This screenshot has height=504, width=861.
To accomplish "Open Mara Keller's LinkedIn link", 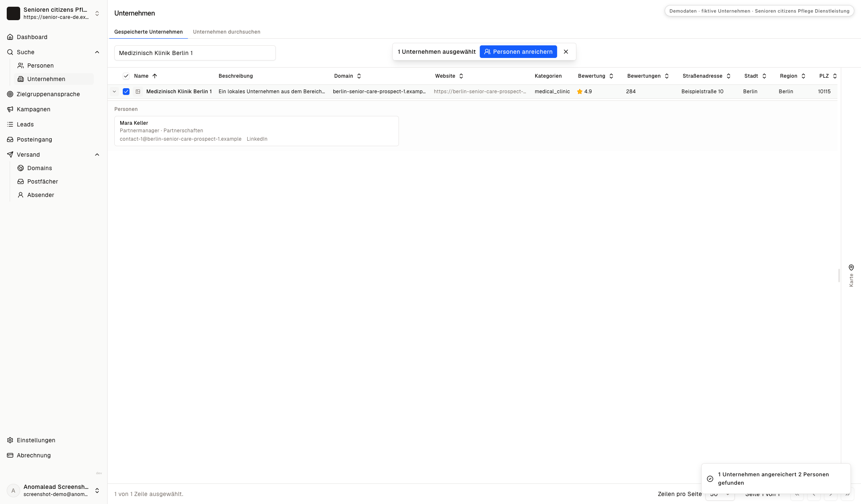I will click(257, 139).
